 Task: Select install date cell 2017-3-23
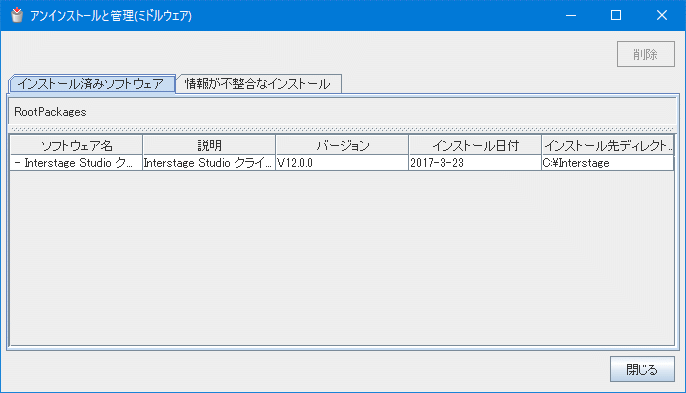pyautogui.click(x=475, y=163)
